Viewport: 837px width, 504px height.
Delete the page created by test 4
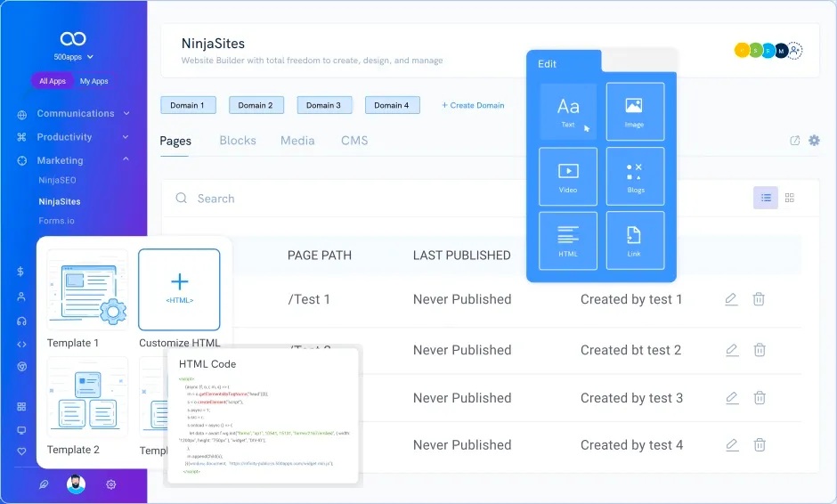pyautogui.click(x=759, y=444)
